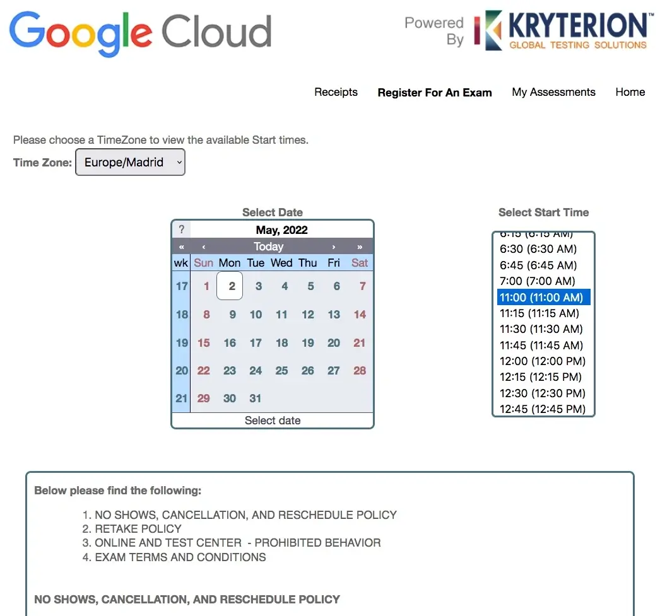672x616 pixels.
Task: Jump to the next year using double-right arrow
Action: pos(359,246)
